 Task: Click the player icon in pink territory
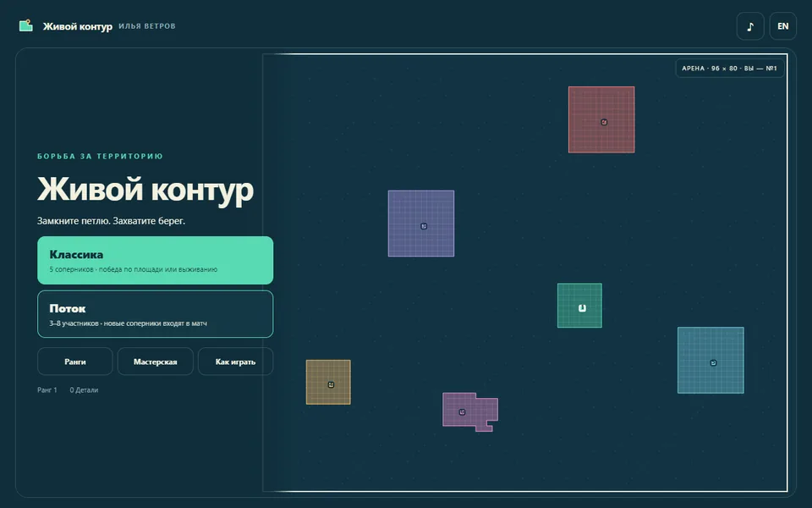(463, 412)
